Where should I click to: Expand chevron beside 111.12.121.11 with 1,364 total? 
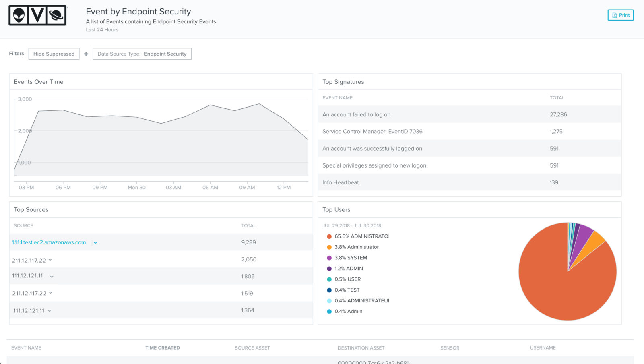(50, 311)
